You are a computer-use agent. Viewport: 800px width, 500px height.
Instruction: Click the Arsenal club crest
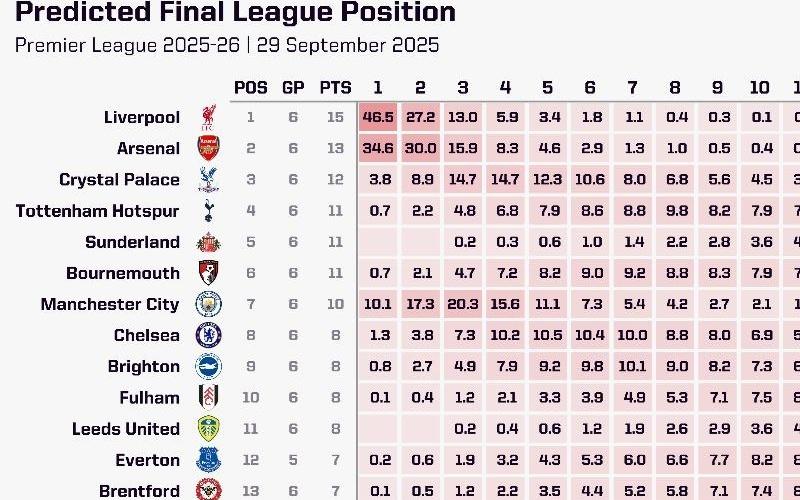(208, 148)
